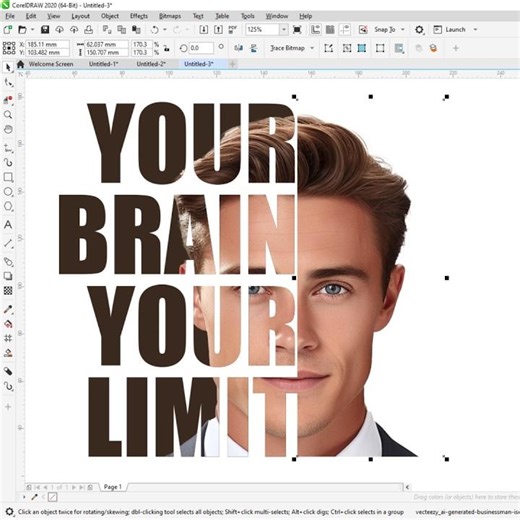Image resolution: width=520 pixels, height=520 pixels.
Task: Click the eyedropper next to the document palette
Action: (x=34, y=497)
